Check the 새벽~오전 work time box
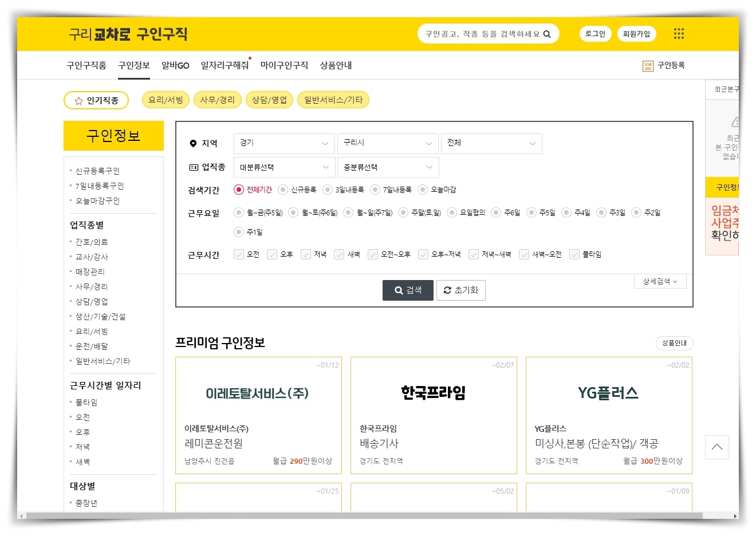The width and height of the screenshot is (756, 536). coord(524,254)
